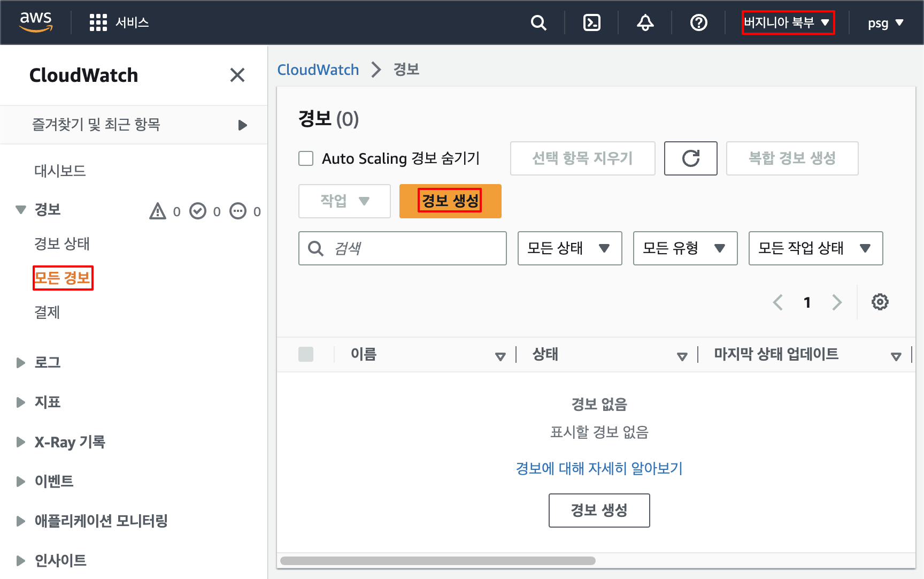The height and width of the screenshot is (579, 924).
Task: Open the help question mark icon
Action: tap(699, 23)
